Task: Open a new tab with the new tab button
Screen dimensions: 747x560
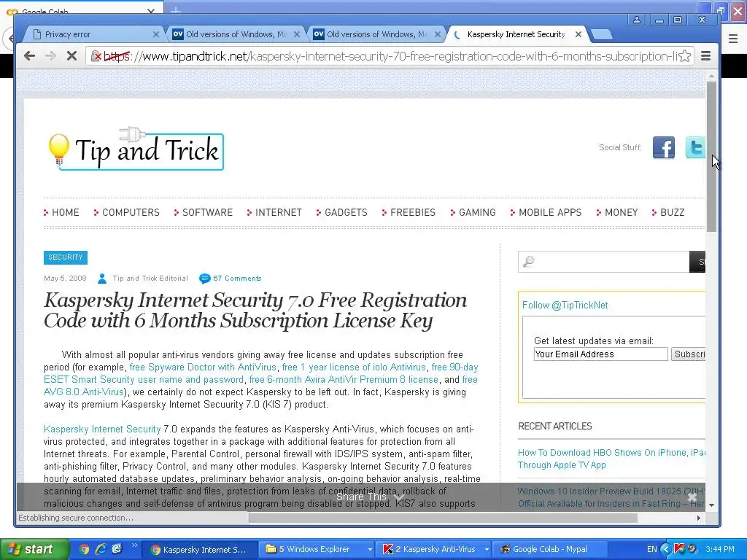Action: pyautogui.click(x=601, y=34)
